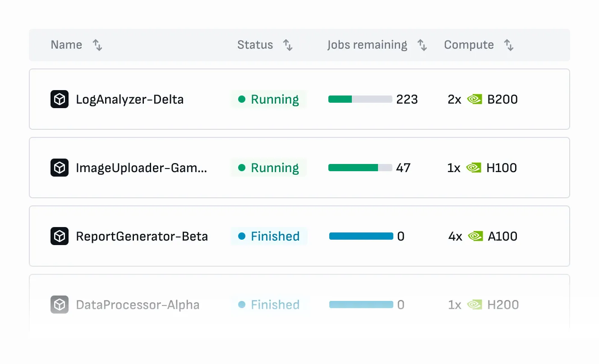Click the Running status badge for LogAnalyzer-Delta
This screenshot has width=599, height=364.
[269, 99]
